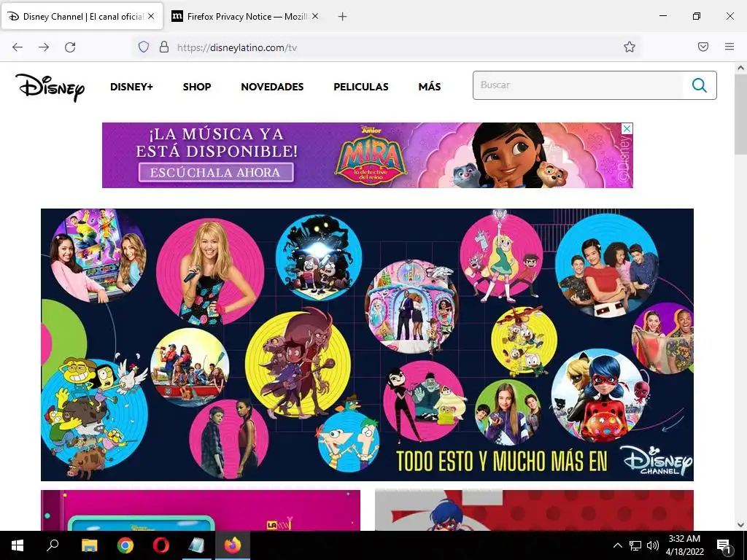The height and width of the screenshot is (560, 747).
Task: Click the Firefox taskbar icon
Action: (x=233, y=545)
